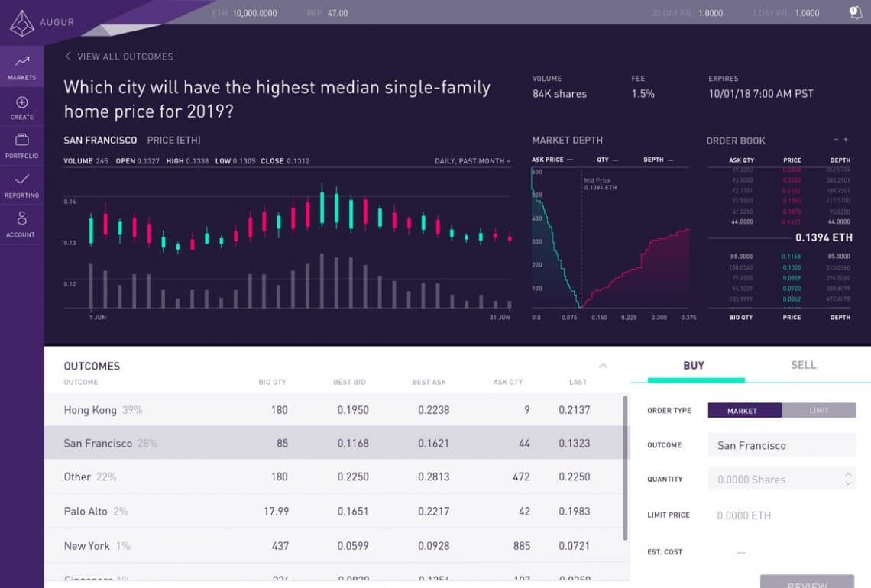Go to the Reporting section

21,186
